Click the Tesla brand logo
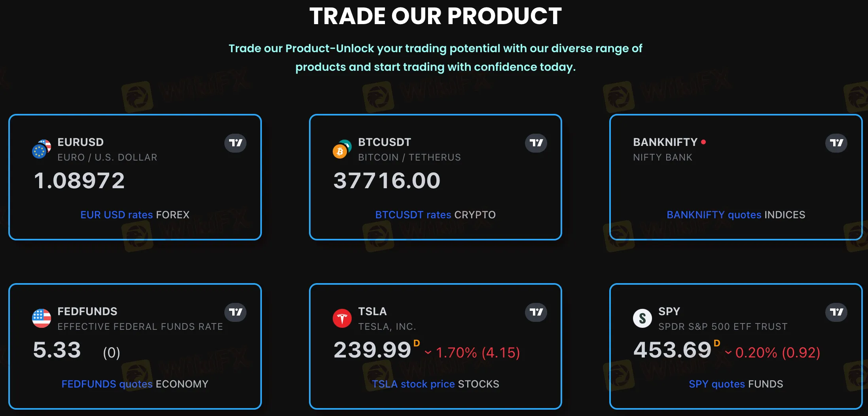This screenshot has height=416, width=868. coord(341,319)
